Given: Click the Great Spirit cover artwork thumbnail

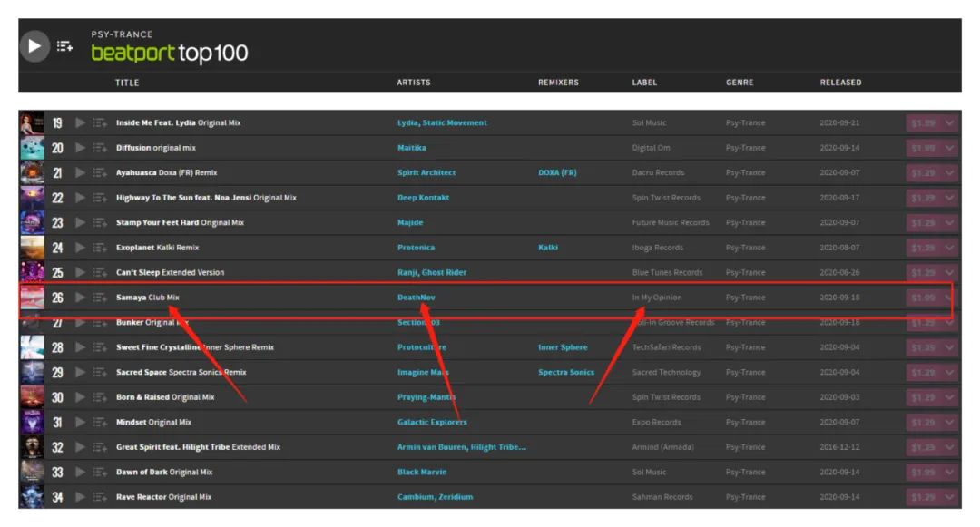Looking at the screenshot, I should [x=32, y=448].
